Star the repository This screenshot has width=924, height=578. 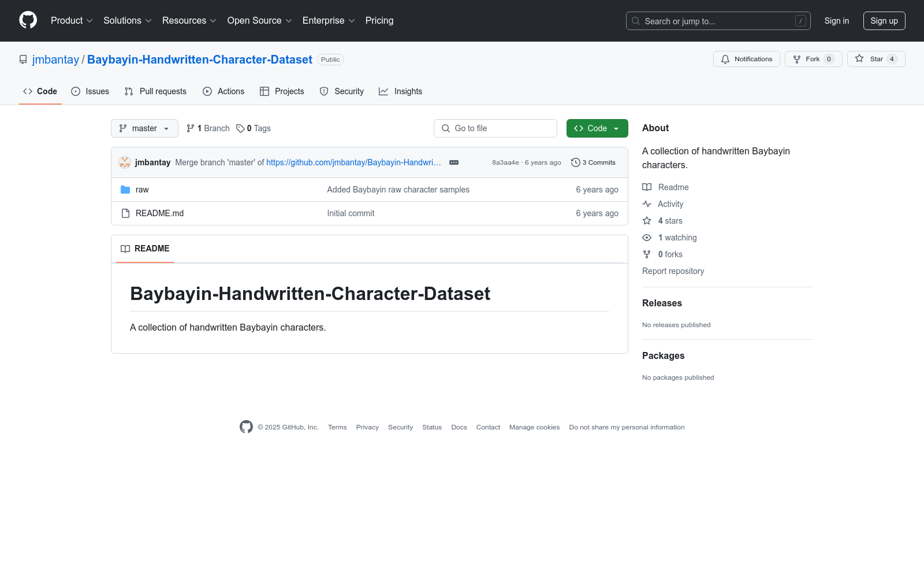876,59
